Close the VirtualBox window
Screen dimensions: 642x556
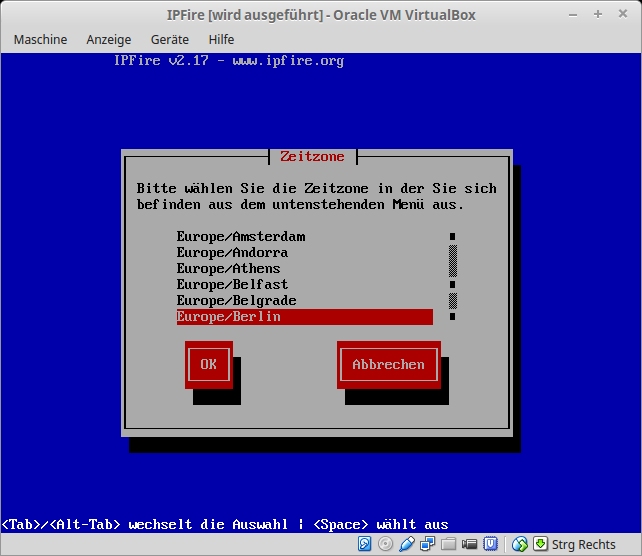click(623, 14)
